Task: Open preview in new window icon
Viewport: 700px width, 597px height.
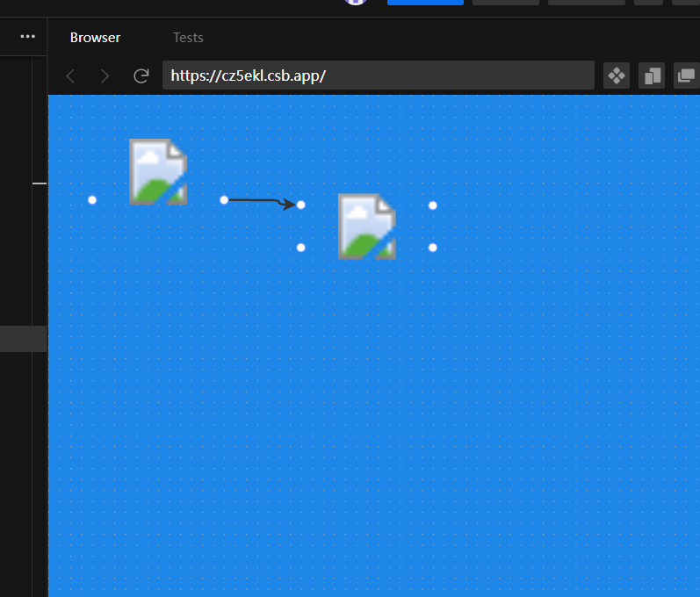Action: pyautogui.click(x=687, y=76)
